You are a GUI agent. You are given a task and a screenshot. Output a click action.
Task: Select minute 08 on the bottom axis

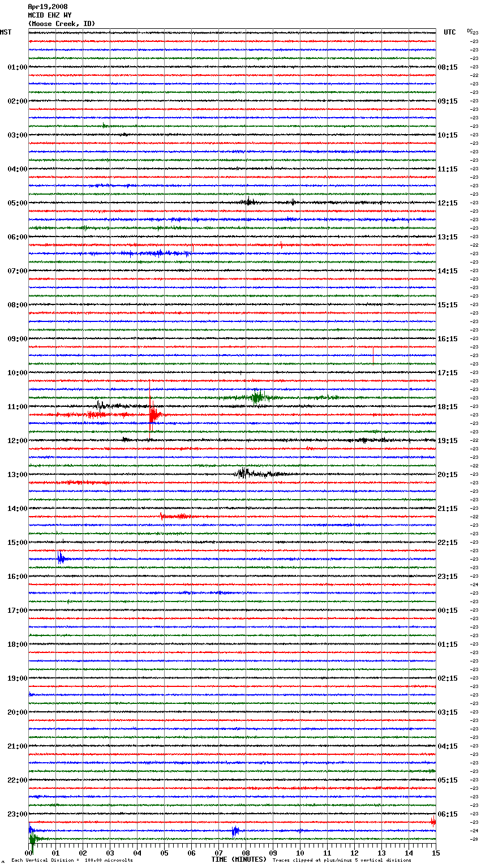[x=246, y=853]
